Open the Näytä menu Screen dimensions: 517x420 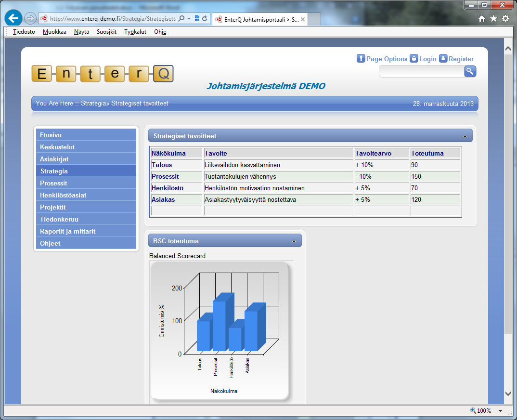pos(81,32)
